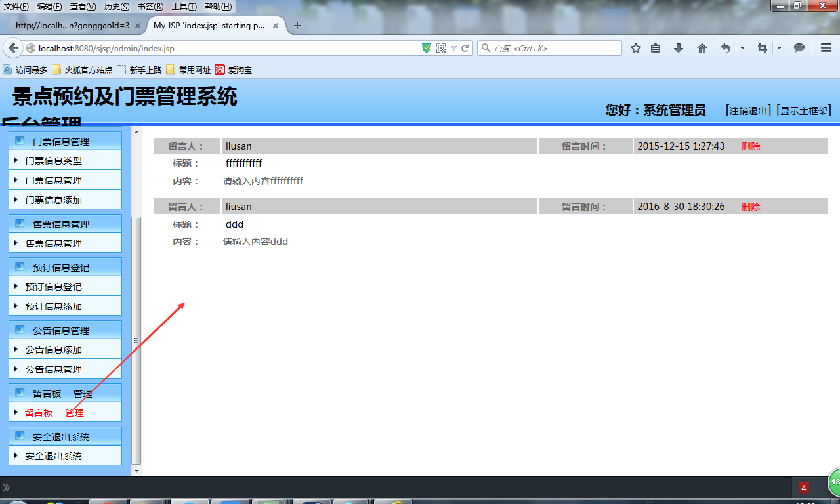The width and height of the screenshot is (840, 504).
Task: Open the bookmarks list icon
Action: click(x=656, y=48)
